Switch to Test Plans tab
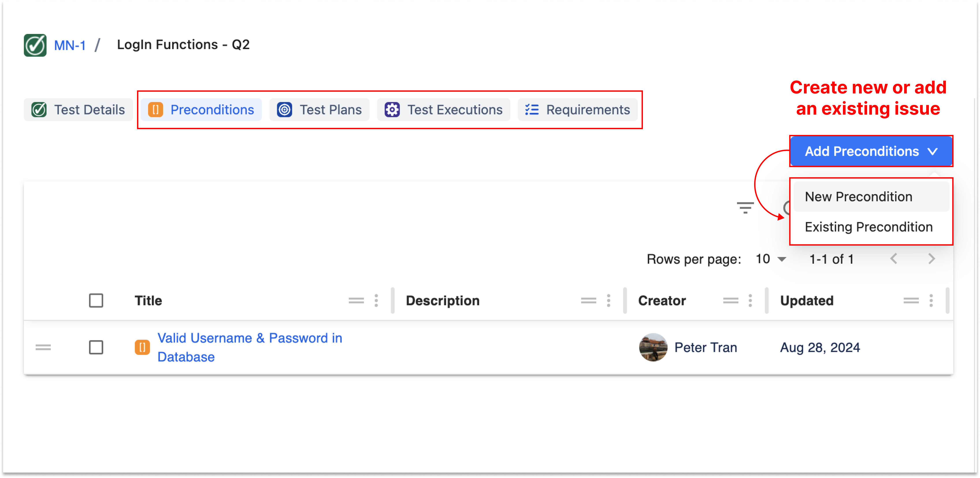This screenshot has width=980, height=478. (x=319, y=110)
